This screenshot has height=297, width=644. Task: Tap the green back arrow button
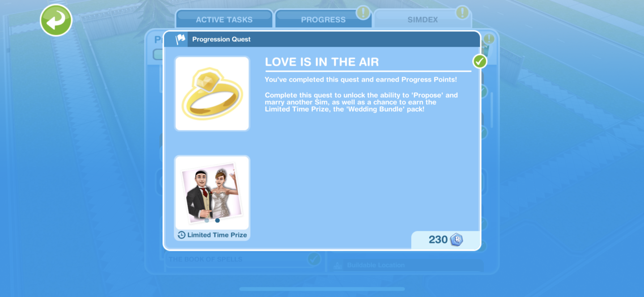point(56,20)
